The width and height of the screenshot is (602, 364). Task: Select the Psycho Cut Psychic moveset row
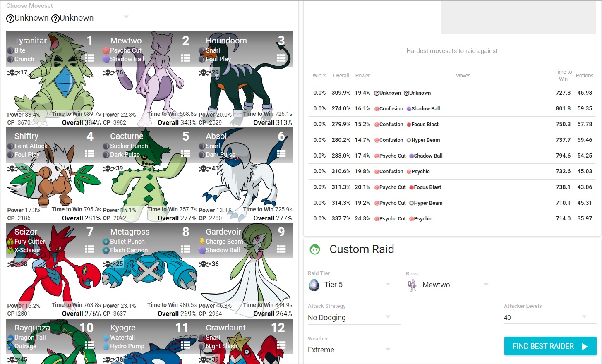[x=452, y=218]
